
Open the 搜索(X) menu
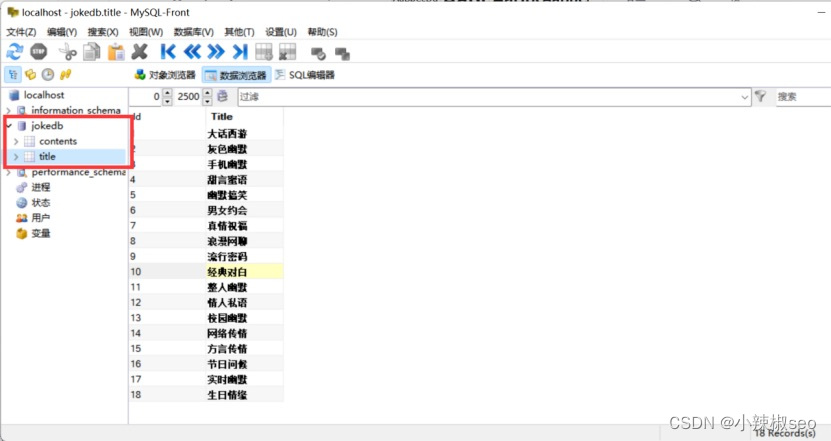coord(103,32)
